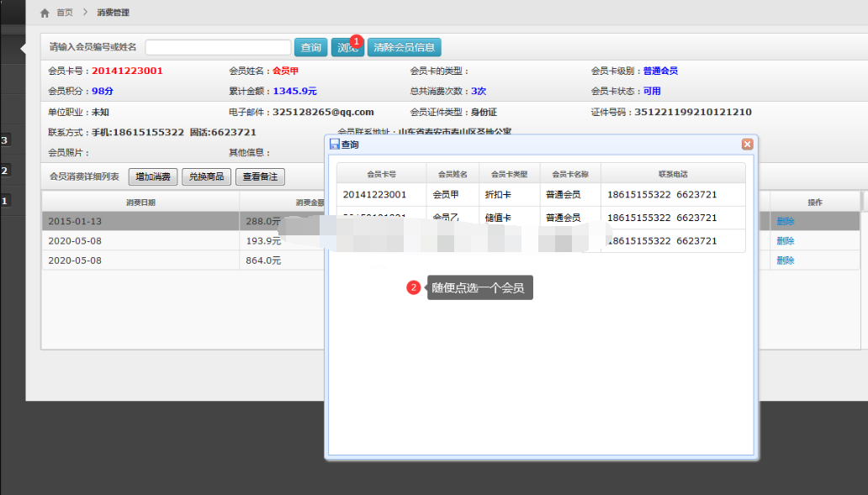Click 会员卡类型 column header in dialog
This screenshot has width=868, height=495.
[510, 174]
